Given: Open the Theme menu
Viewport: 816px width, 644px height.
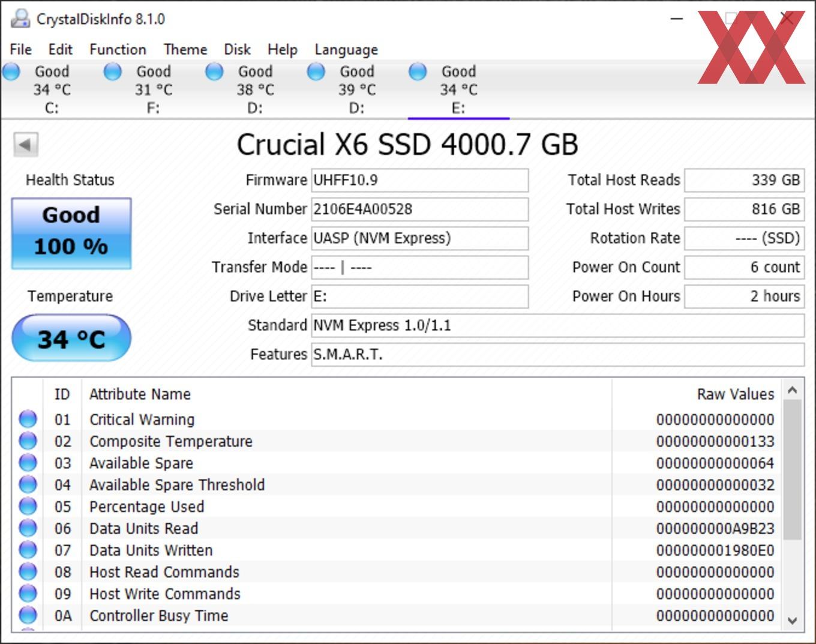Looking at the screenshot, I should tap(185, 49).
